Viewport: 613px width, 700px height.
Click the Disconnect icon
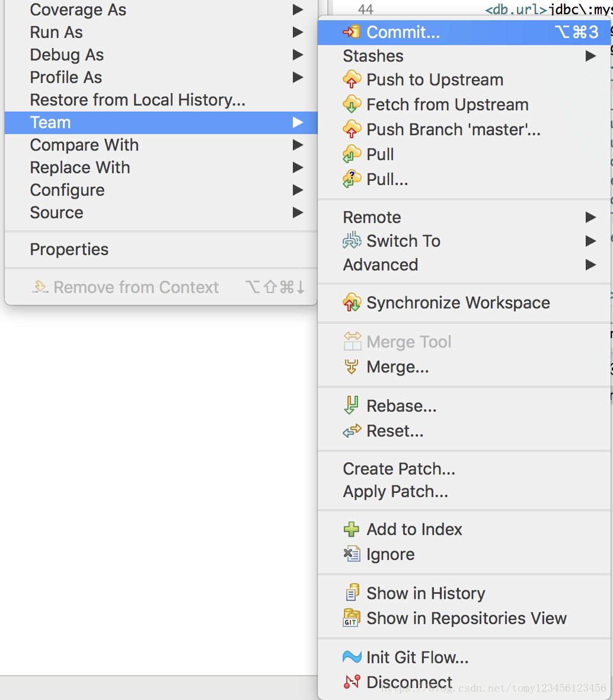click(x=352, y=682)
